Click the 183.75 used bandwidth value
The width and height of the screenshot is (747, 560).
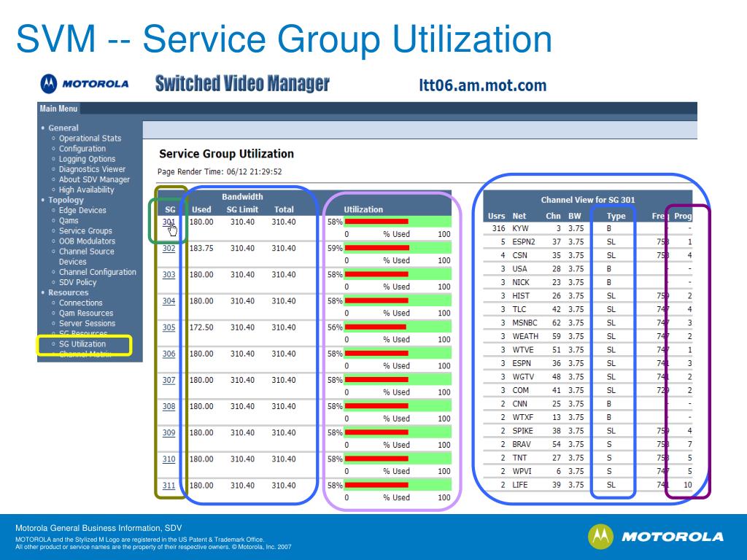coord(201,248)
